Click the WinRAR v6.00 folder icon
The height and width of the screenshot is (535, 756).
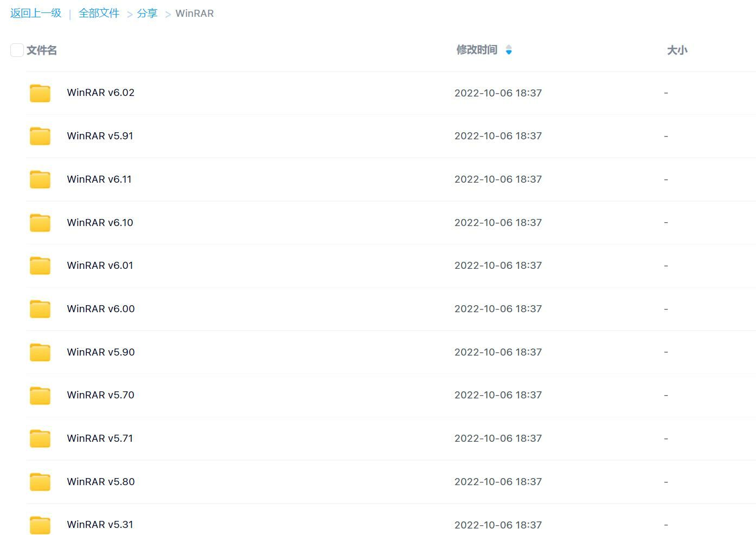(40, 309)
